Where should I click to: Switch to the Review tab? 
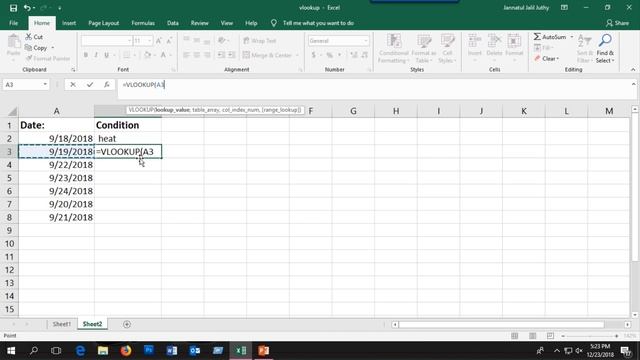[200, 23]
